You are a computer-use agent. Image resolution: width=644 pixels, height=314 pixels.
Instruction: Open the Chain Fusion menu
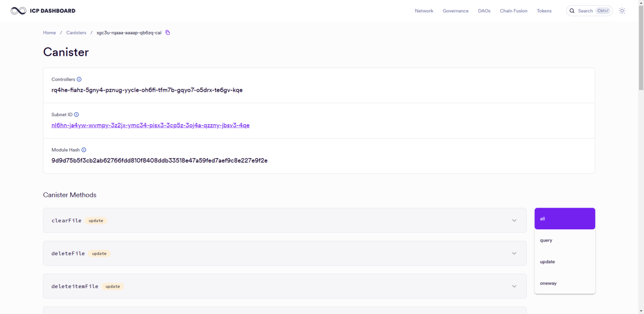[x=513, y=11]
